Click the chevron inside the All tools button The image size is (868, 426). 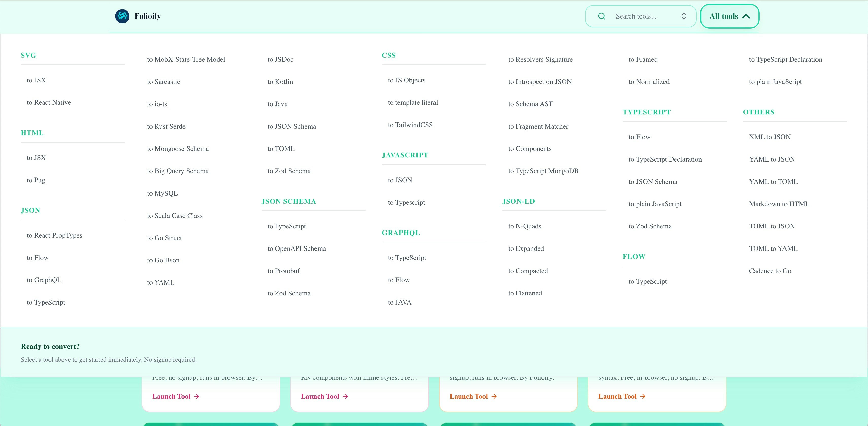745,16
